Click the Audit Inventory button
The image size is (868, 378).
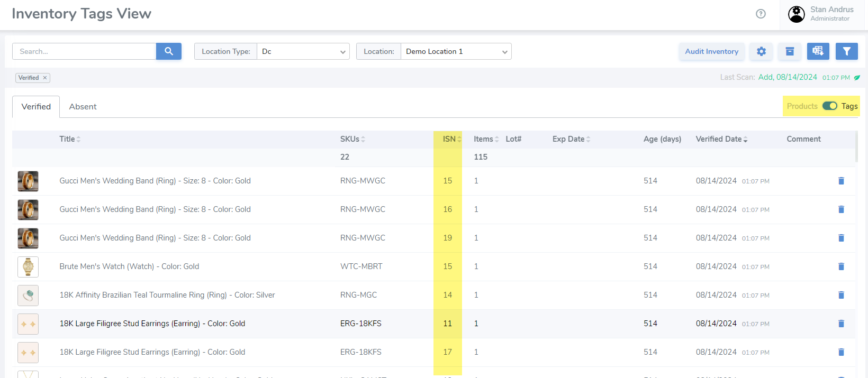tap(712, 51)
